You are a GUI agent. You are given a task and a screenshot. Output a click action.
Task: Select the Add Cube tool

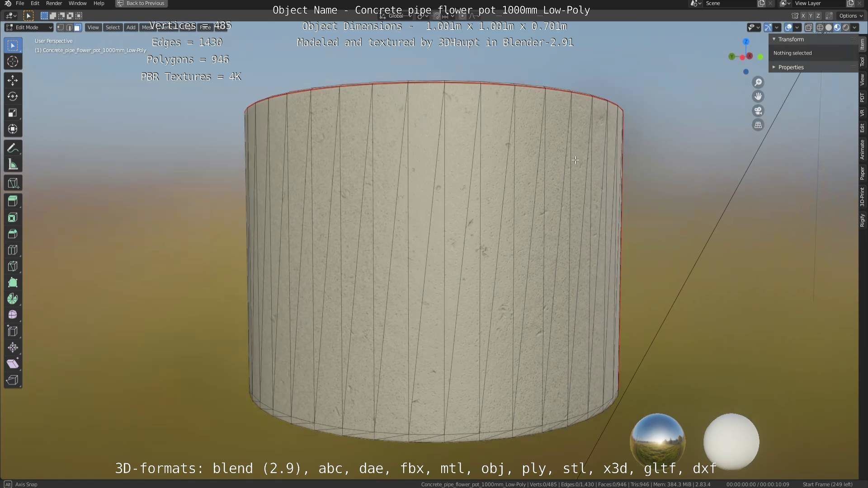(13, 183)
